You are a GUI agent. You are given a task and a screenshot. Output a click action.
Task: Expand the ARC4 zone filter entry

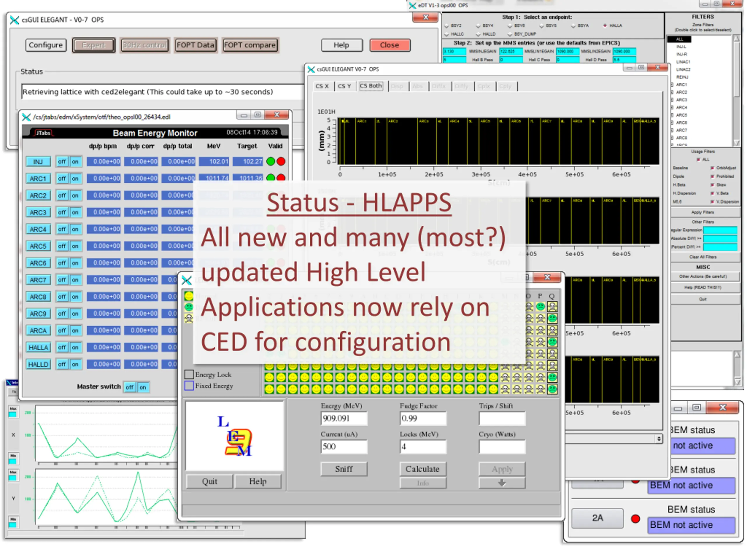point(672,107)
